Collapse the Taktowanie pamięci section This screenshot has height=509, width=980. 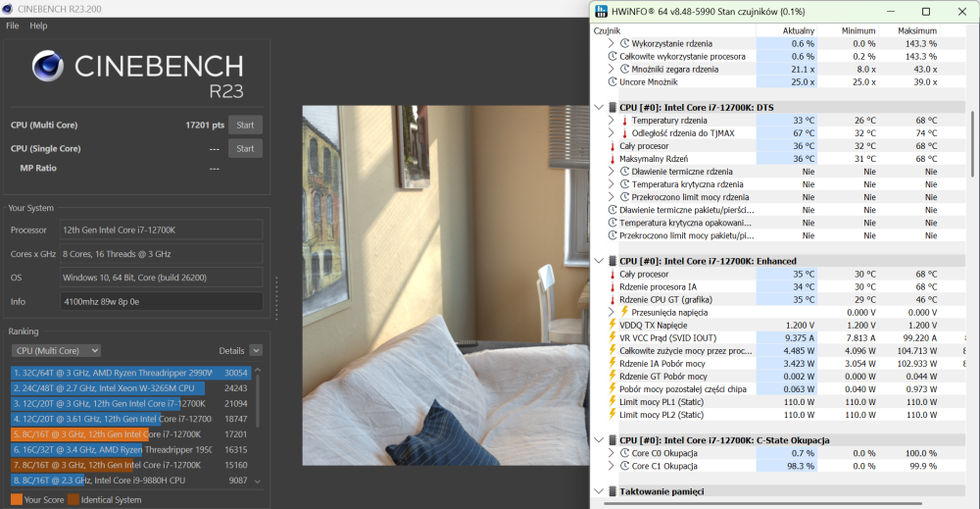point(599,491)
